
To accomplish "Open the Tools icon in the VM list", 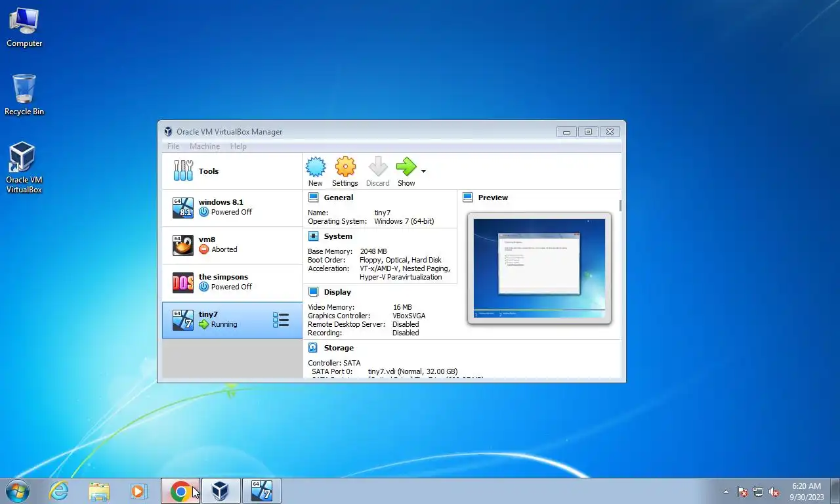I will (x=183, y=171).
